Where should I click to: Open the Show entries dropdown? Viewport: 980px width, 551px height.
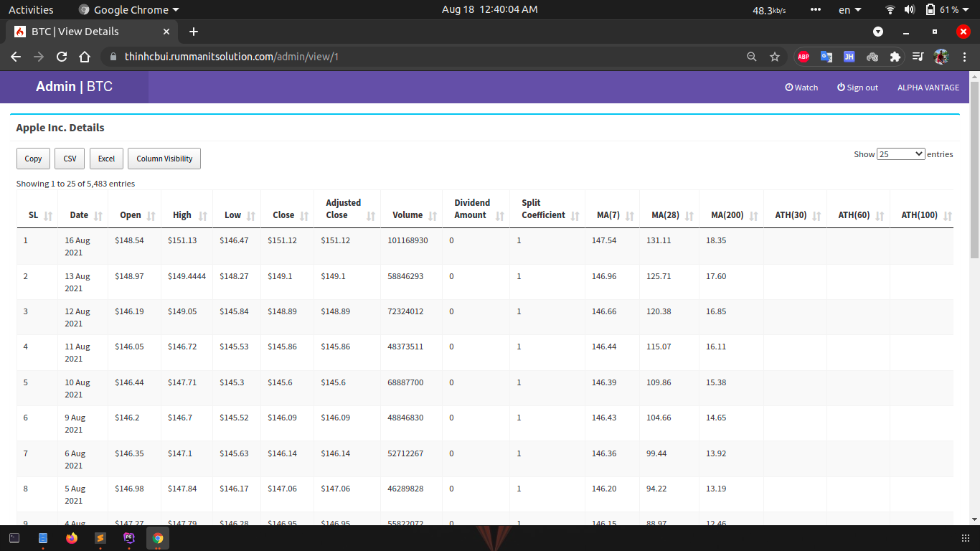(x=900, y=154)
